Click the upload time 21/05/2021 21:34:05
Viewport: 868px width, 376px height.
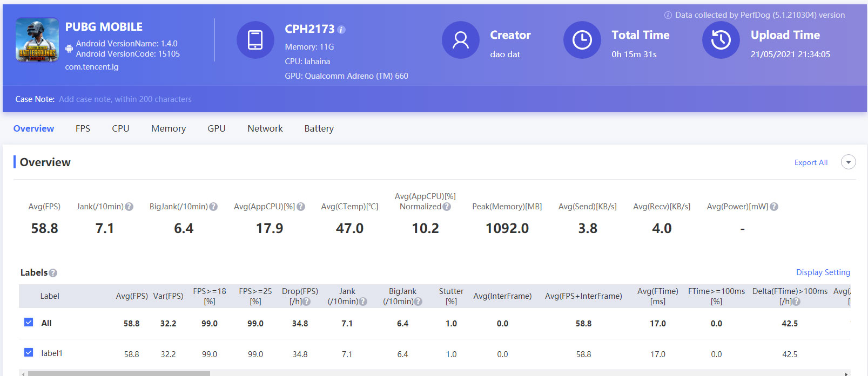pyautogui.click(x=790, y=54)
